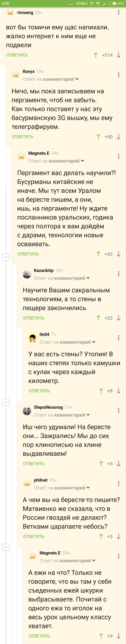Screen dimensions: 126x644
Task: Upvote Ravyx's comment rated +90
Action: [99, 137]
